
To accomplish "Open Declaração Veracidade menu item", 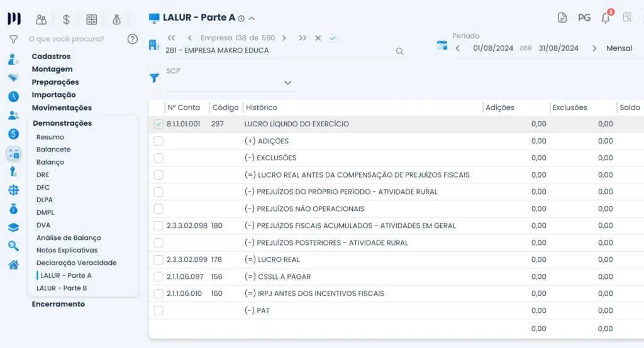I will [76, 263].
